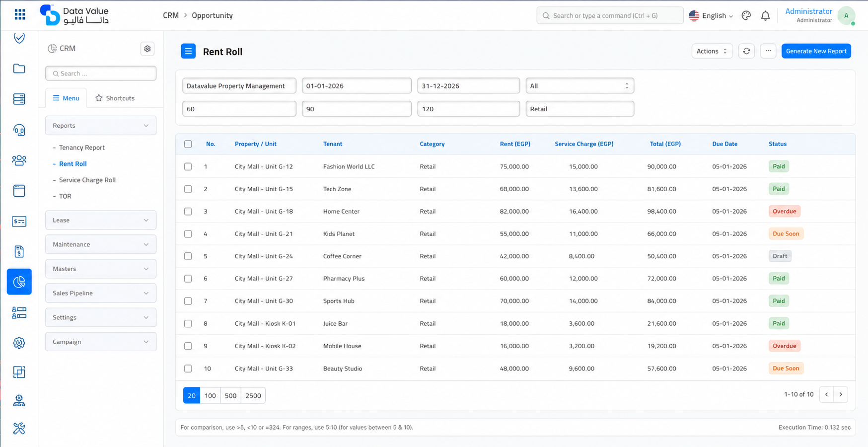This screenshot has height=447, width=868.
Task: Expand the Maintenance menu section
Action: [101, 244]
